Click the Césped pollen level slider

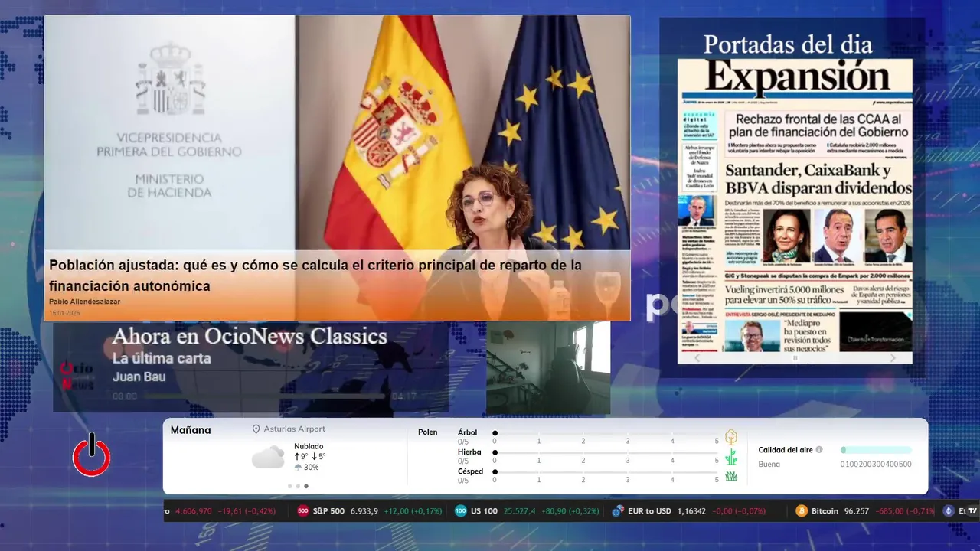tap(606, 472)
